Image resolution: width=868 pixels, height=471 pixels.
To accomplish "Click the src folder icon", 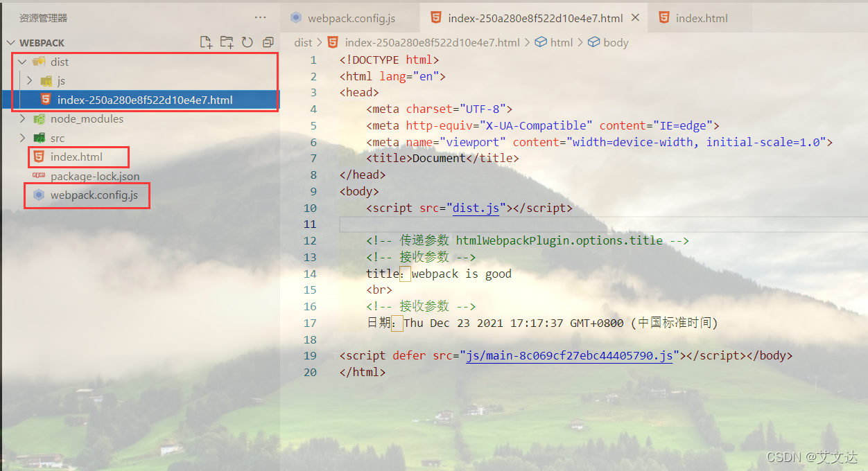I will coord(40,138).
